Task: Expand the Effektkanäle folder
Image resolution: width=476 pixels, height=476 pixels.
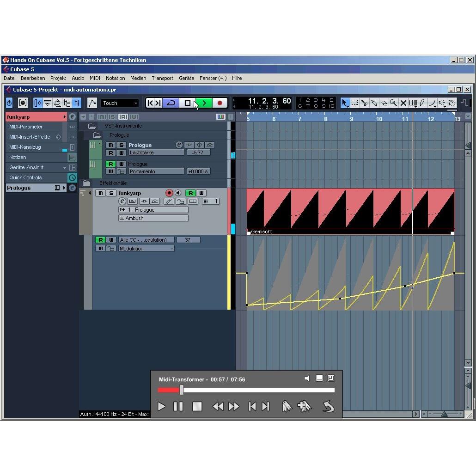Action: pyautogui.click(x=86, y=183)
